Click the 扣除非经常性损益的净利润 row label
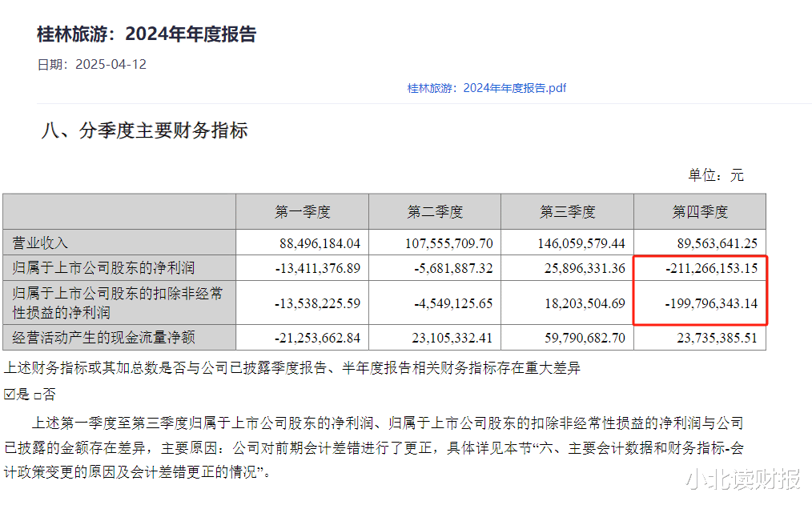This screenshot has height=505, width=812. pyautogui.click(x=118, y=303)
